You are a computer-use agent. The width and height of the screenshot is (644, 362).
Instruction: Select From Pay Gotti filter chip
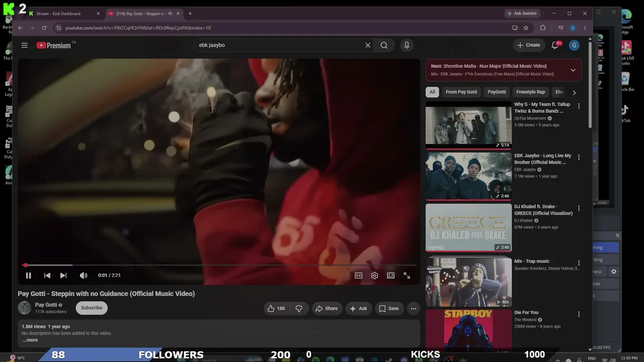[x=461, y=92]
